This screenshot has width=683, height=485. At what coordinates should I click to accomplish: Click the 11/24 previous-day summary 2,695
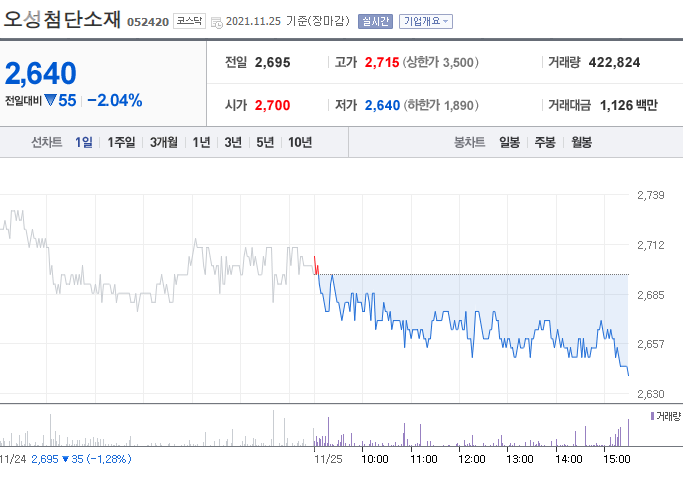point(44,459)
